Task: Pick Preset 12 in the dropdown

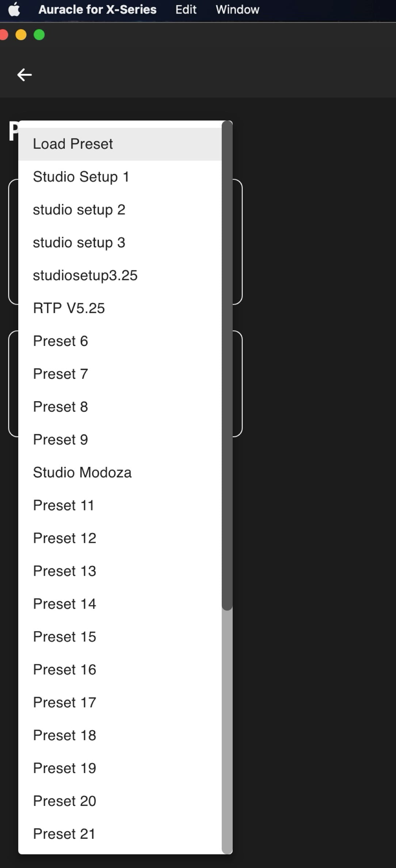Action: coord(120,538)
